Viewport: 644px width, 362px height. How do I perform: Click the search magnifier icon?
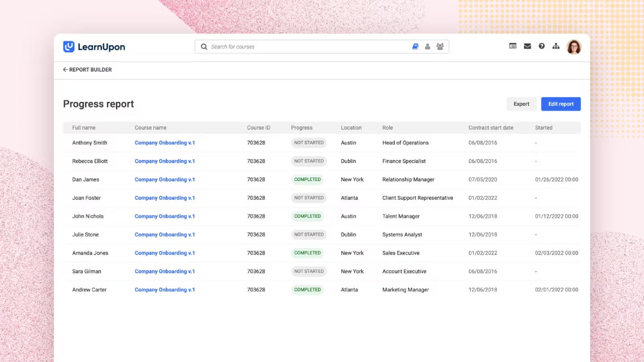click(x=204, y=47)
